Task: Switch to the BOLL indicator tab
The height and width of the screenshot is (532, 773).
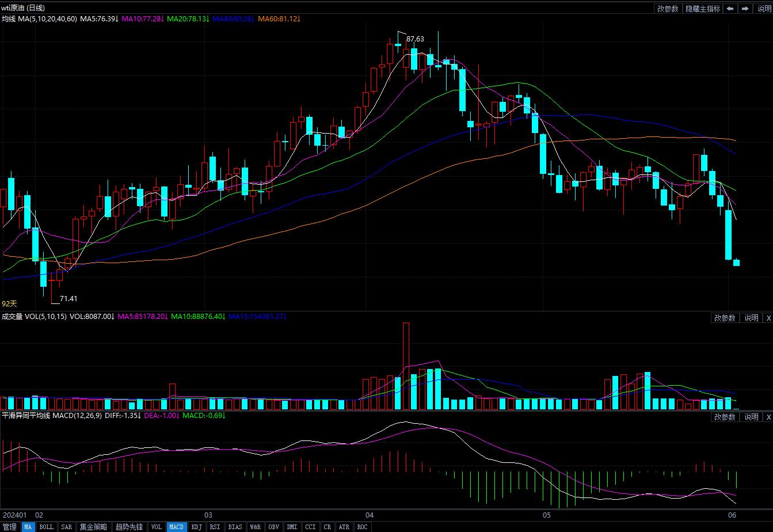Action: coord(47,527)
